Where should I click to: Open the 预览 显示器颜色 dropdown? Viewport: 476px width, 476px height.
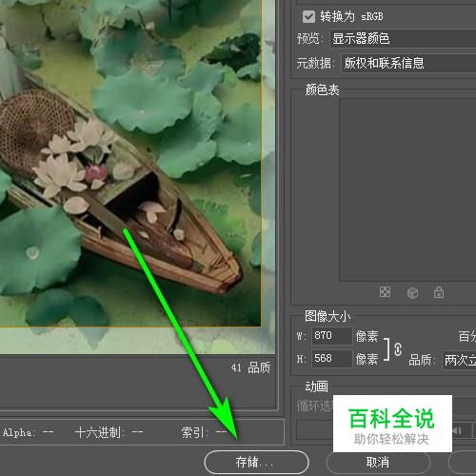[x=403, y=39]
